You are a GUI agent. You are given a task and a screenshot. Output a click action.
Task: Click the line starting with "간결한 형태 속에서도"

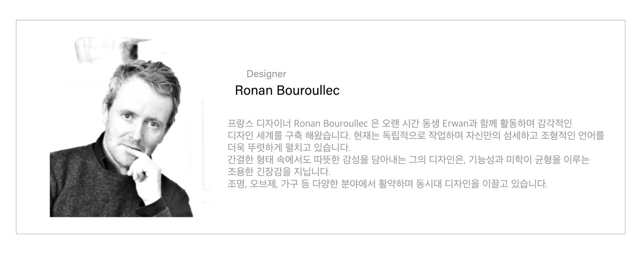[409, 159]
